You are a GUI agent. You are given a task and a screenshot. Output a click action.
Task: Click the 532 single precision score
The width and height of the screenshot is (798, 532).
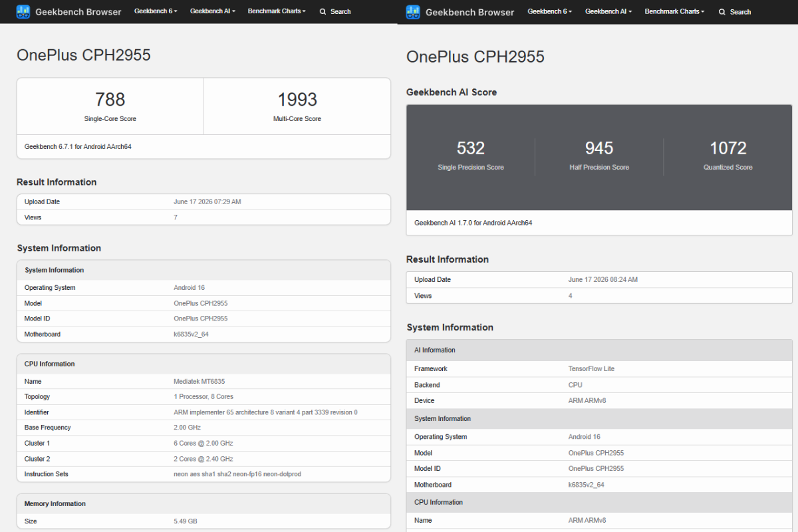click(471, 148)
